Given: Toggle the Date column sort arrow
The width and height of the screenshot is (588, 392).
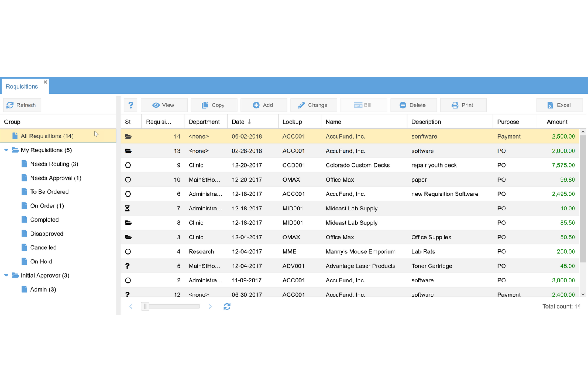Looking at the screenshot, I should [250, 122].
